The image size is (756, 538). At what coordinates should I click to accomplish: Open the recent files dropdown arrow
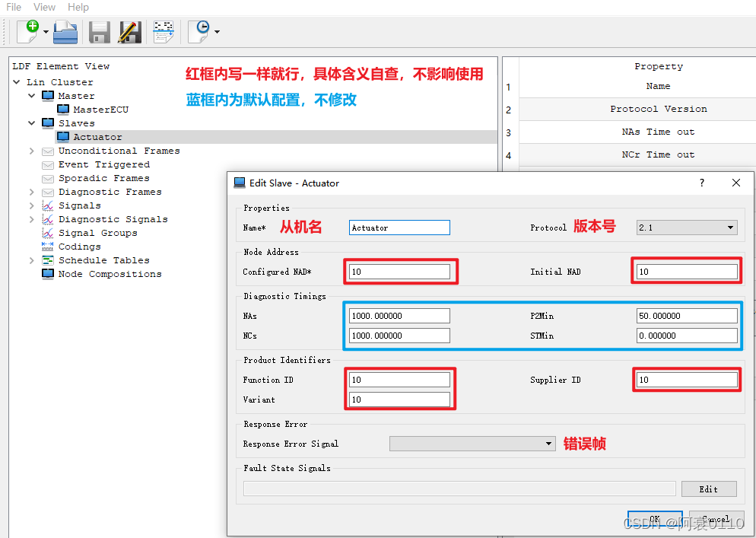(217, 32)
